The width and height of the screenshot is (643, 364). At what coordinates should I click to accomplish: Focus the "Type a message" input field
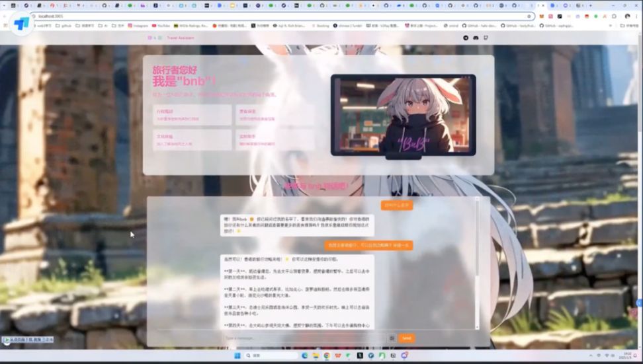click(x=304, y=338)
